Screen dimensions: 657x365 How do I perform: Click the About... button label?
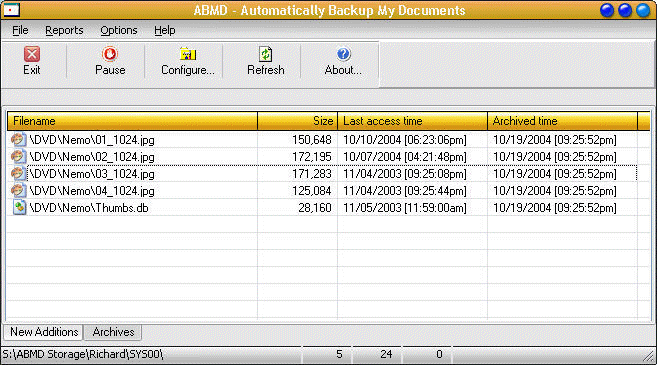(x=343, y=70)
